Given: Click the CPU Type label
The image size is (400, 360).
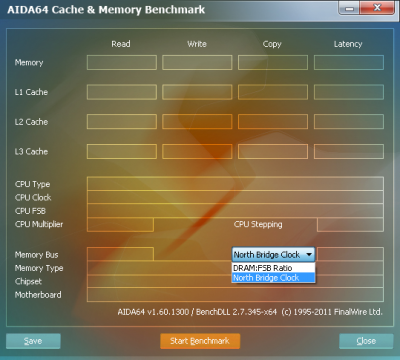Looking at the screenshot, I should click(33, 184).
